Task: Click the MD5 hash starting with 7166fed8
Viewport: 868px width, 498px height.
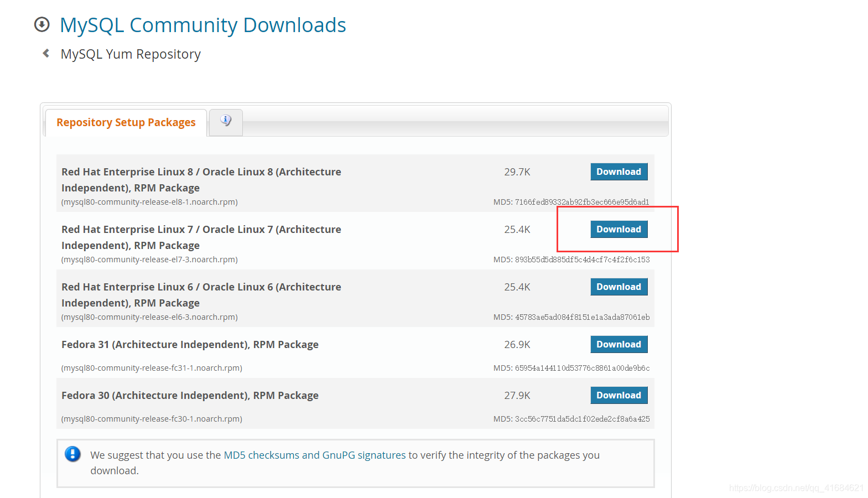Action: pos(582,202)
